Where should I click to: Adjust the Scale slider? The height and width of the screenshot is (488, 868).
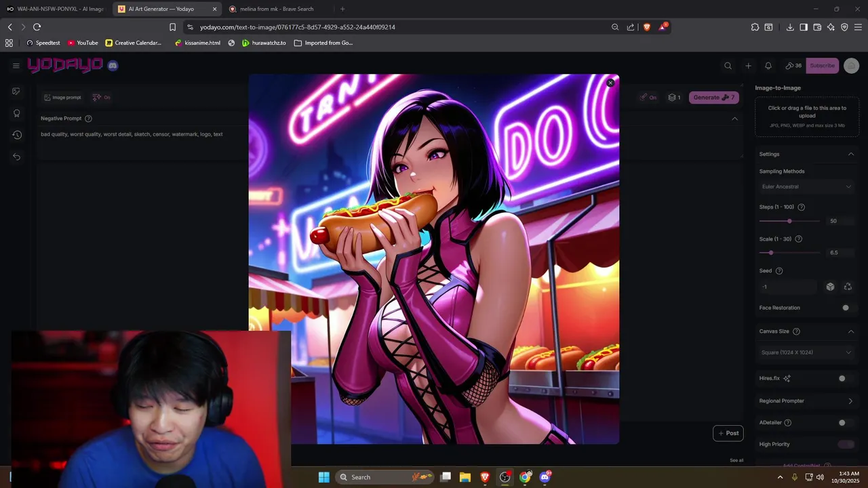(771, 253)
